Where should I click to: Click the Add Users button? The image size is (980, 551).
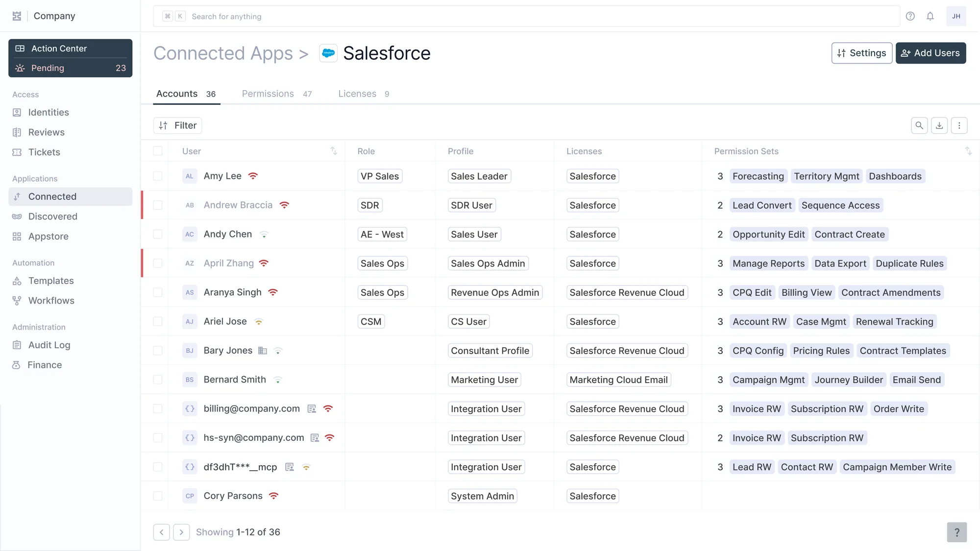click(931, 53)
